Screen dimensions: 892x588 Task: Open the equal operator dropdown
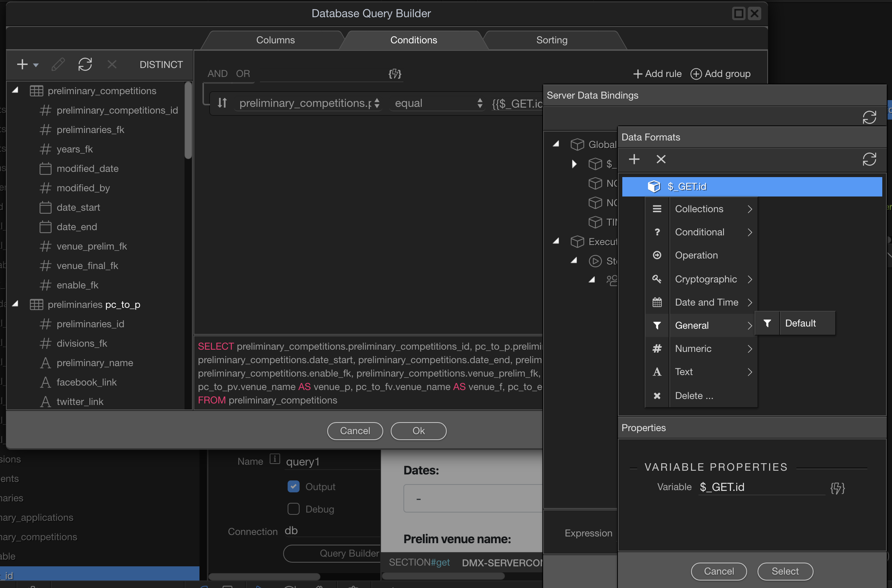point(437,103)
